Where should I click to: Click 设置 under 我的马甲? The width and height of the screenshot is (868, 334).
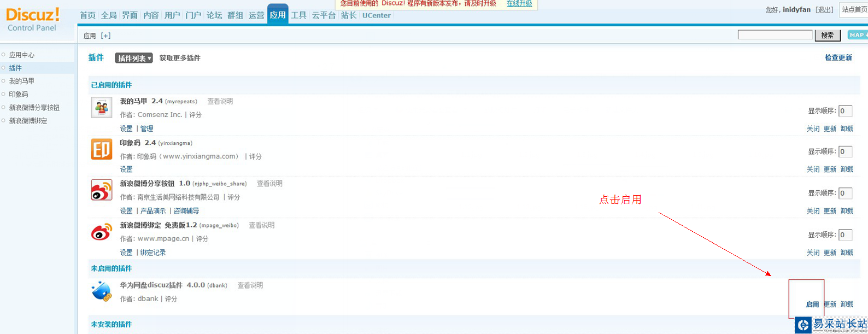(x=126, y=128)
